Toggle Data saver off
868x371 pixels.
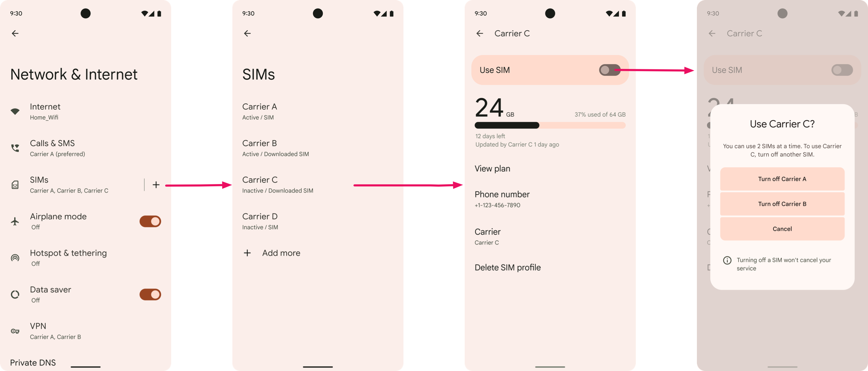pos(150,294)
